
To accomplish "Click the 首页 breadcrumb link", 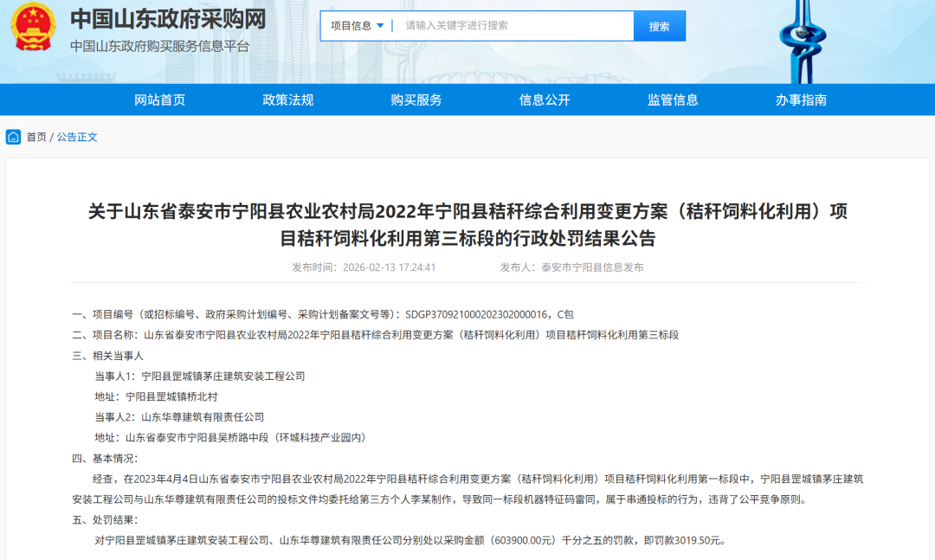I will [36, 137].
